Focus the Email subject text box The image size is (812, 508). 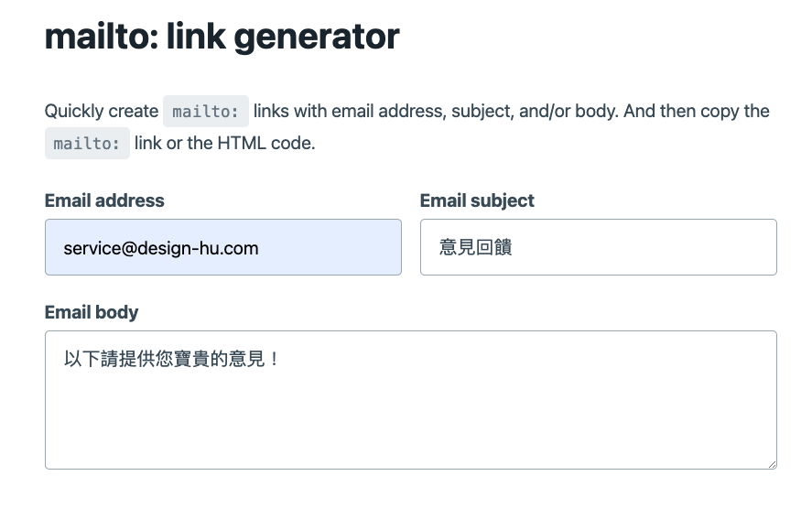[598, 247]
